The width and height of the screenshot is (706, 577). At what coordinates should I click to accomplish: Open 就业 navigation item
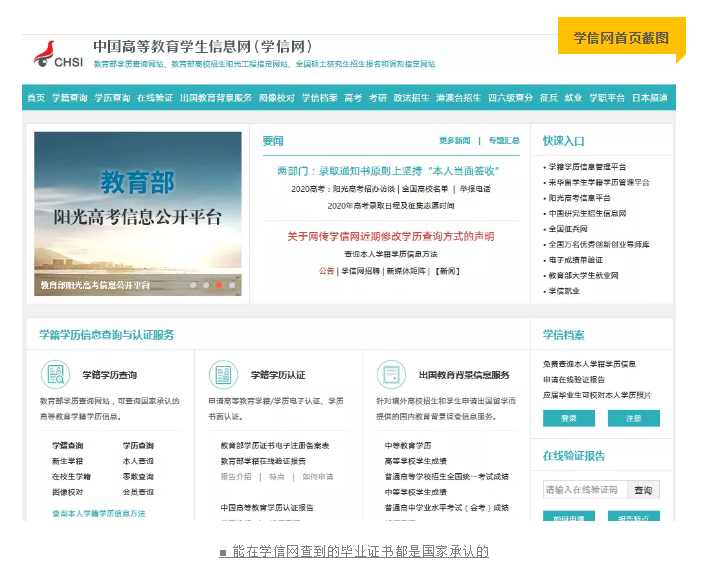(574, 98)
